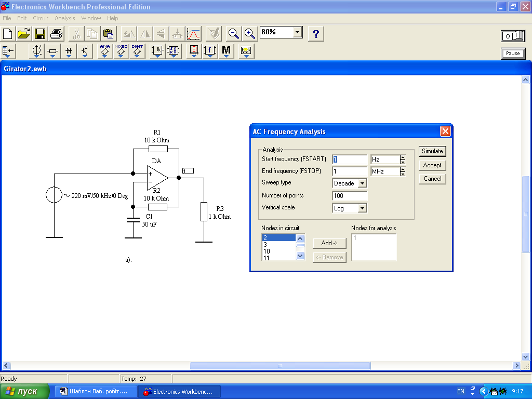This screenshot has width=532, height=399.
Task: Click the nodes list scroll-down arrow
Action: 300,256
